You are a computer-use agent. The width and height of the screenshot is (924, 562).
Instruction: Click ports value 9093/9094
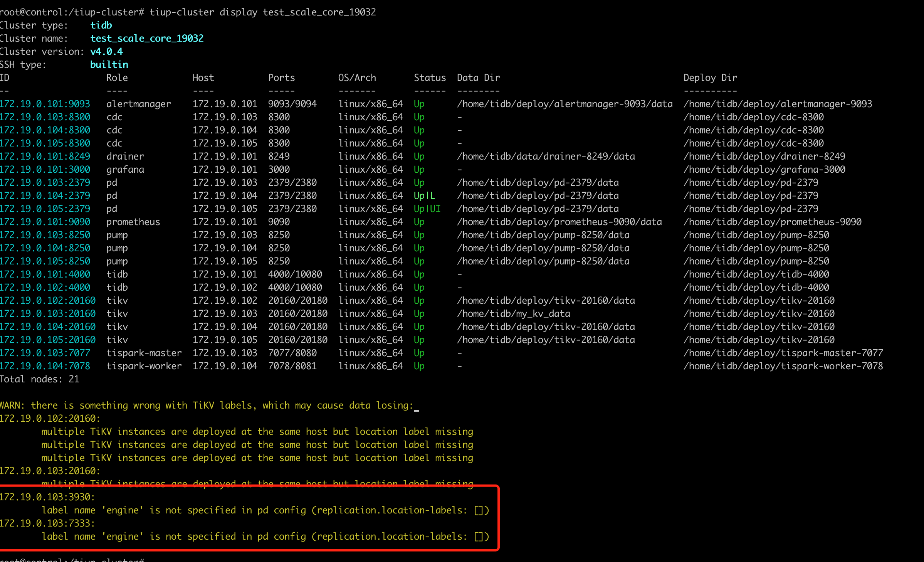292,104
